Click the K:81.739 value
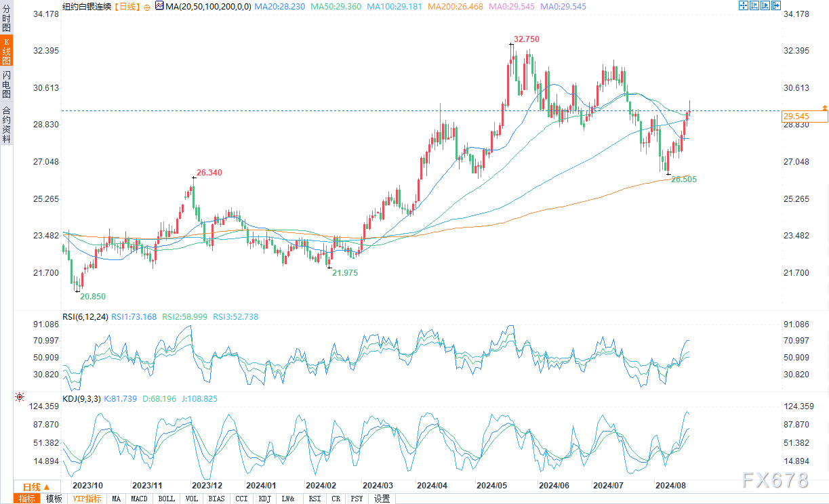This screenshot has height=504, width=829. click(121, 399)
